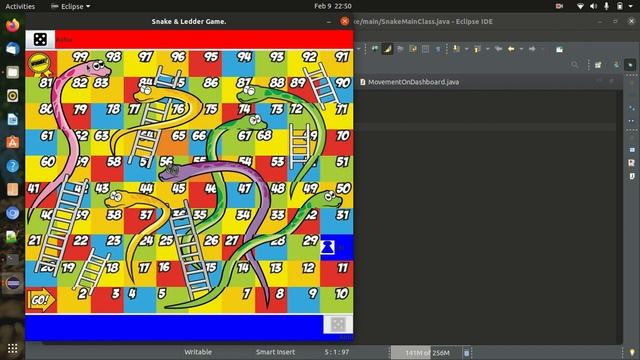Viewport: 640px width, 360px height.
Task: Click the pin editor icon in Eclipse toolbar
Action: (560, 49)
